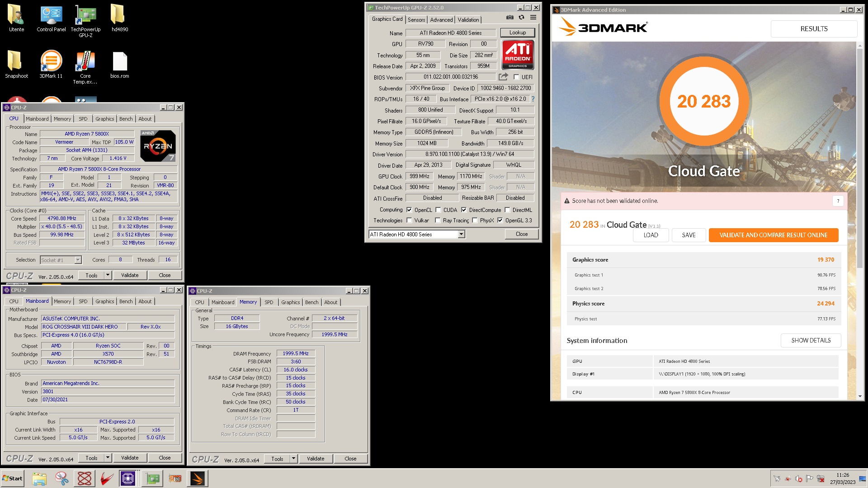Click the Lookup button in GPU-Z
The width and height of the screenshot is (868, 488).
tap(517, 33)
